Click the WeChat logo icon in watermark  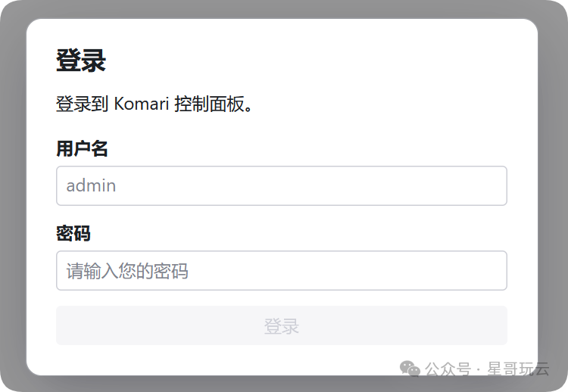click(x=410, y=369)
